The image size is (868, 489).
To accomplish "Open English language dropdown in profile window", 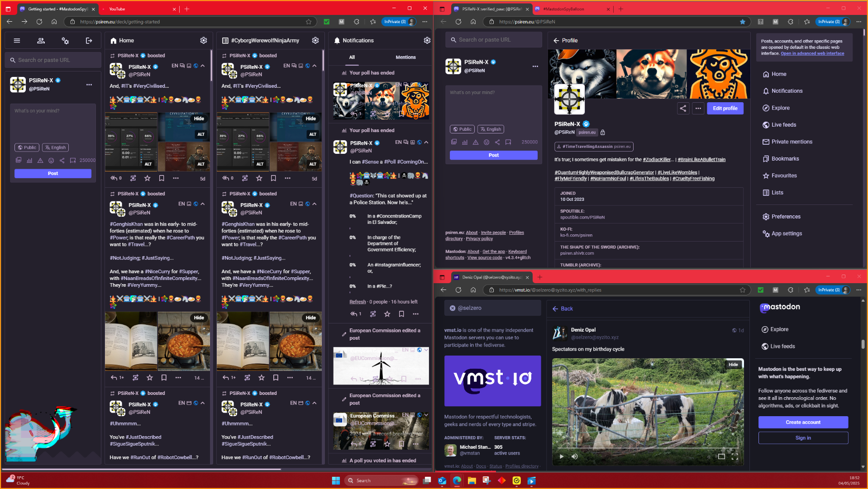I will coord(491,129).
